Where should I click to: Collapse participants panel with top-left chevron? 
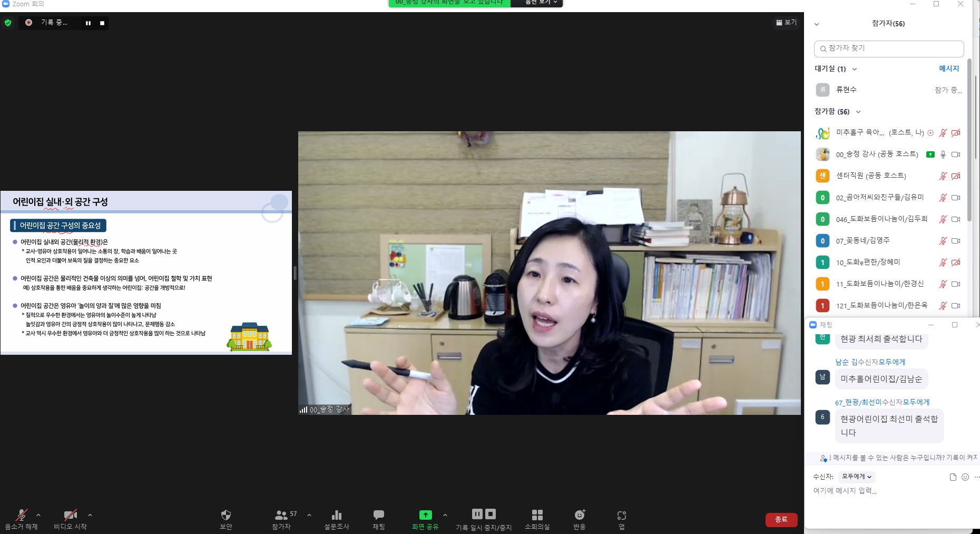[817, 24]
